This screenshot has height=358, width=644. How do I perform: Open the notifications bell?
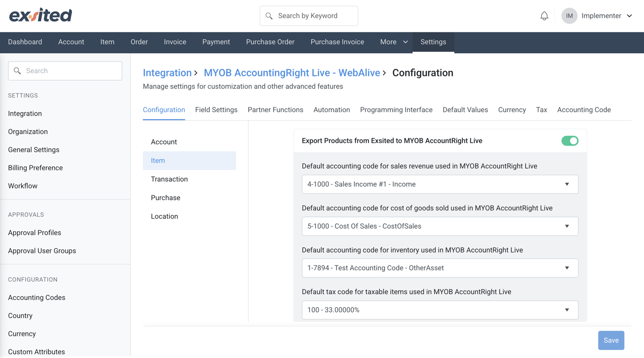(x=544, y=16)
